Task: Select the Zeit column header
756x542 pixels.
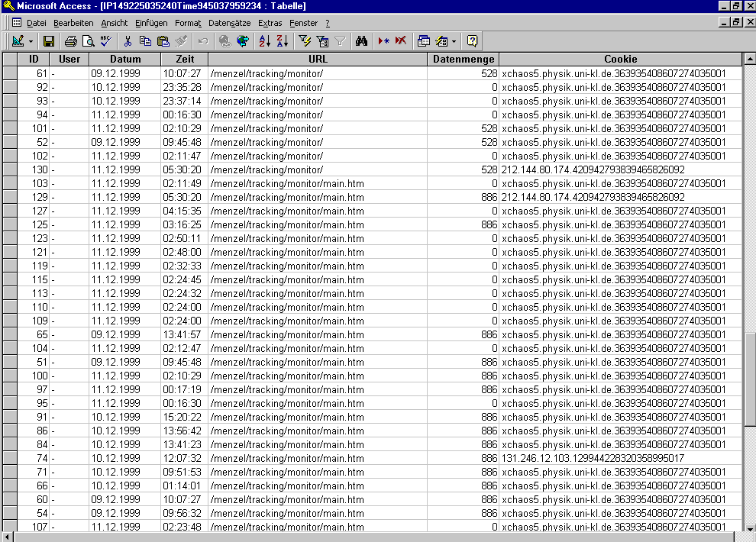Action: click(x=185, y=60)
